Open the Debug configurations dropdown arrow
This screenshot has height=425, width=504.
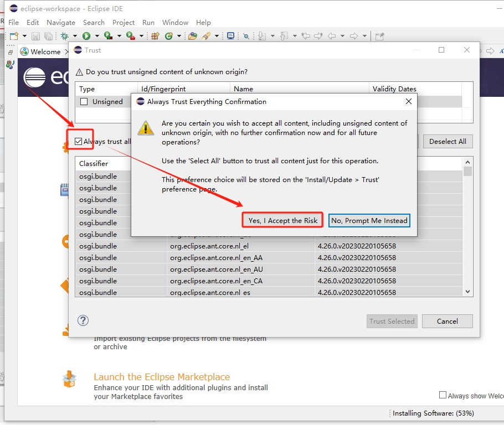point(75,36)
